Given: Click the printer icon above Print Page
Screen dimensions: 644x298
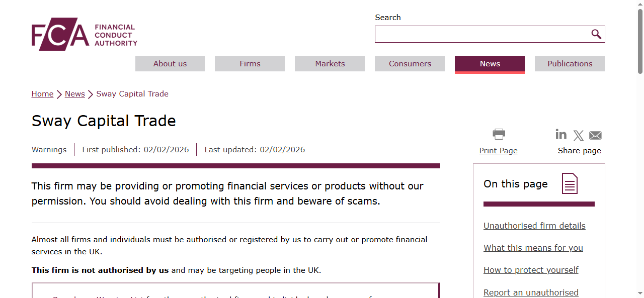Looking at the screenshot, I should pyautogui.click(x=498, y=134).
